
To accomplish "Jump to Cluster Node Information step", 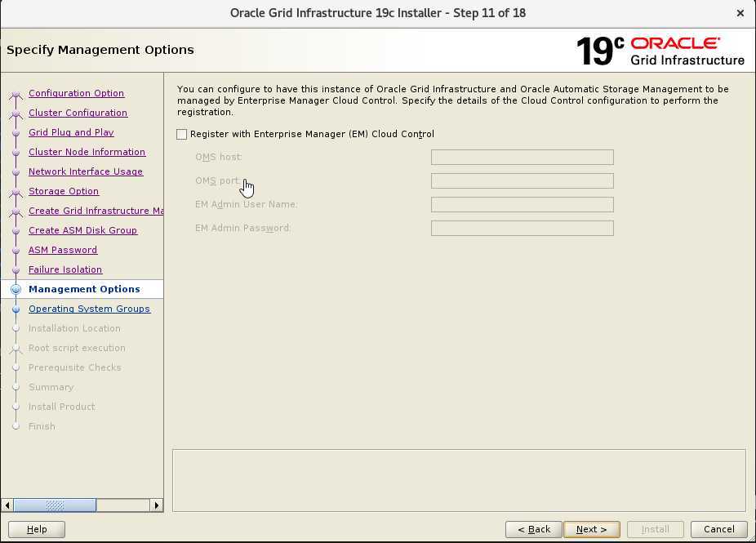I will [x=87, y=152].
